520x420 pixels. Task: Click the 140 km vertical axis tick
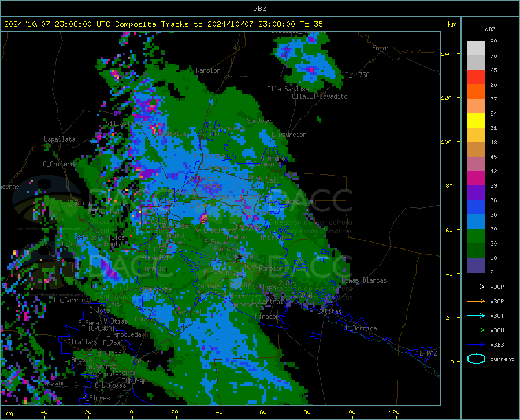coord(447,54)
